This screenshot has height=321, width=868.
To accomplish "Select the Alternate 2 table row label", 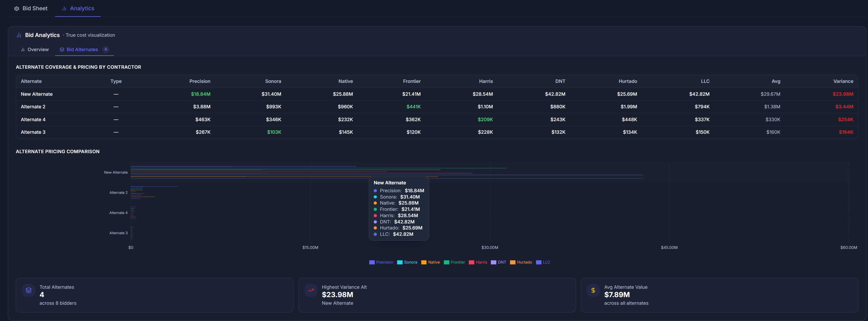I will 33,107.
